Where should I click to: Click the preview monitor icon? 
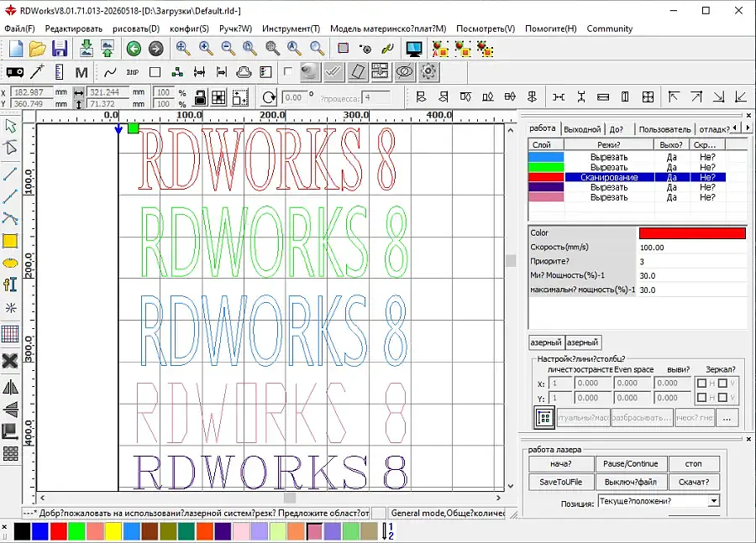click(x=413, y=49)
